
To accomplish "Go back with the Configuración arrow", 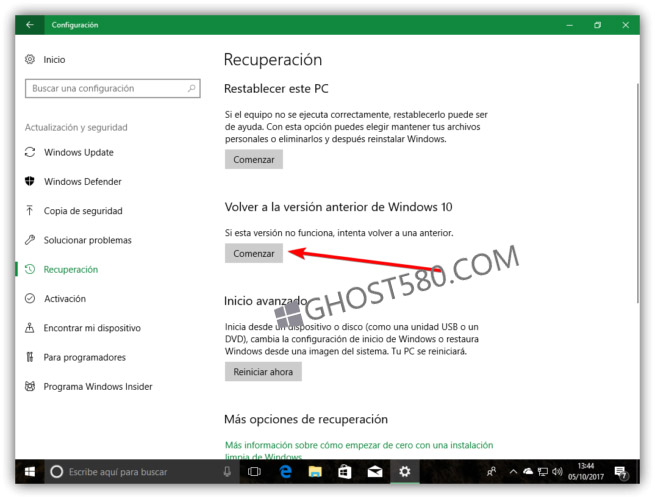I will [30, 25].
